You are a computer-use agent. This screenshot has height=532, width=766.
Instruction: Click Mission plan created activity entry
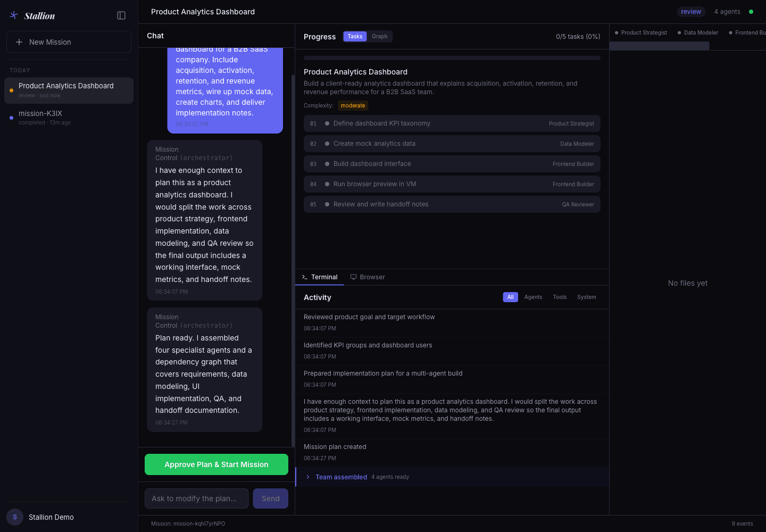tap(452, 452)
